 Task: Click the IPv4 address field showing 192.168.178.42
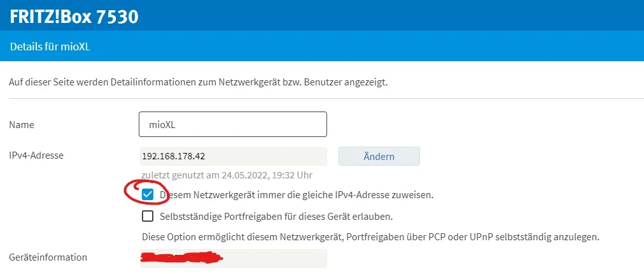click(232, 156)
